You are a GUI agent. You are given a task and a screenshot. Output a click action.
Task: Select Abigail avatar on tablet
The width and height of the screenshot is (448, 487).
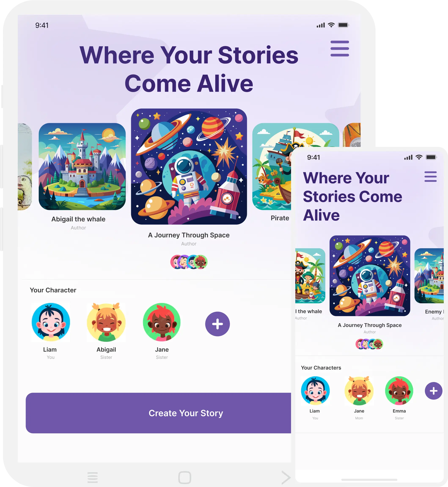click(106, 322)
